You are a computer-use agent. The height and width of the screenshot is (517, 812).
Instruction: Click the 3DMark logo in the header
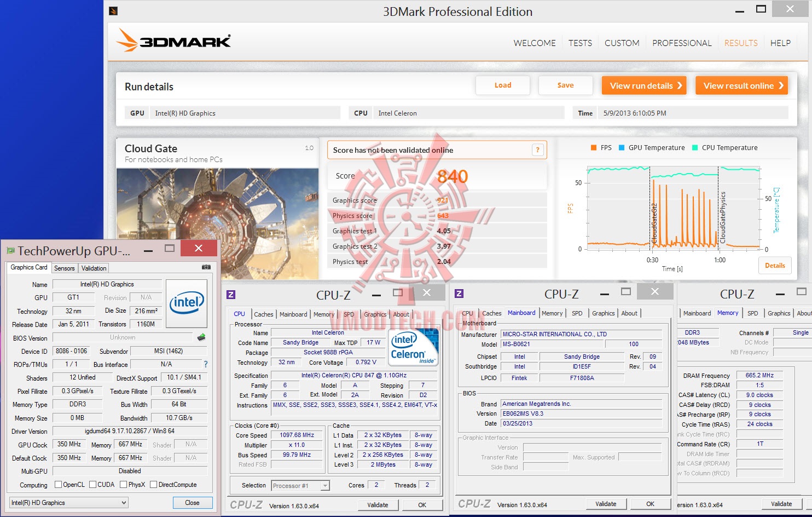pyautogui.click(x=174, y=41)
